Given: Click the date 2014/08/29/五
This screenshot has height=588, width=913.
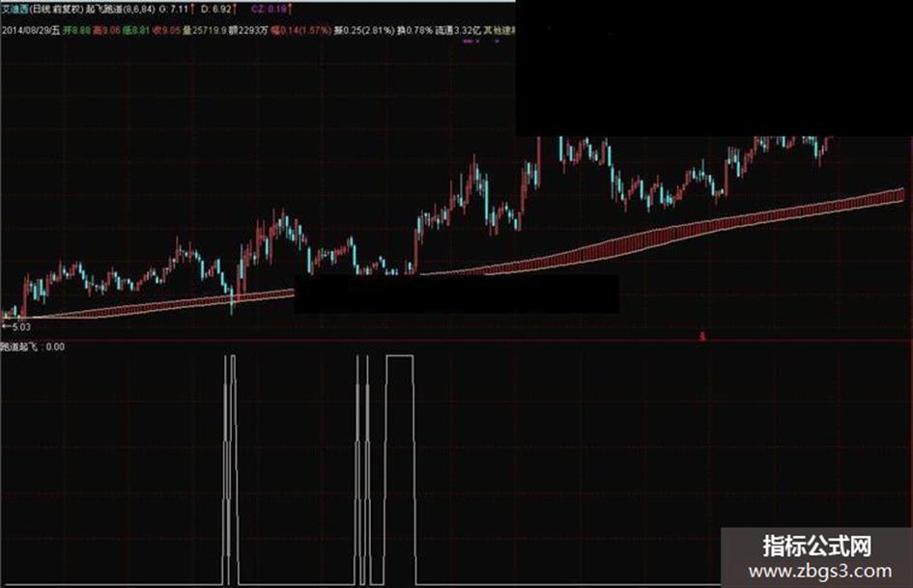Looking at the screenshot, I should (x=31, y=30).
